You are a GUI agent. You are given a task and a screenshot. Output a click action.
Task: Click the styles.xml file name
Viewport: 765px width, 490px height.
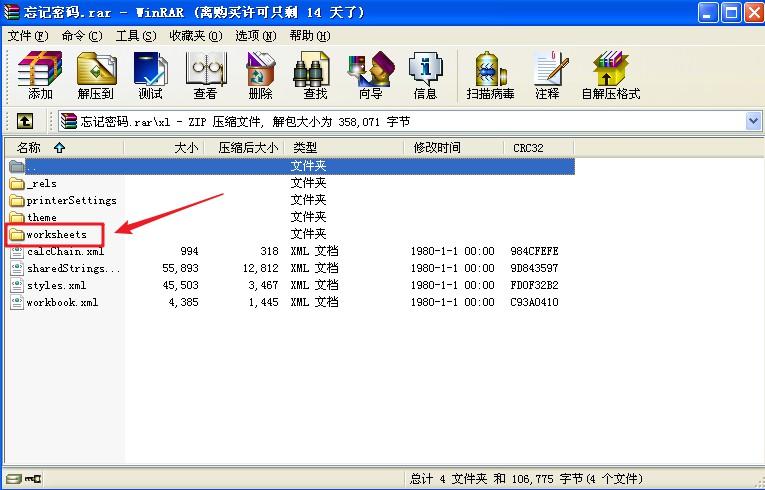coord(57,286)
